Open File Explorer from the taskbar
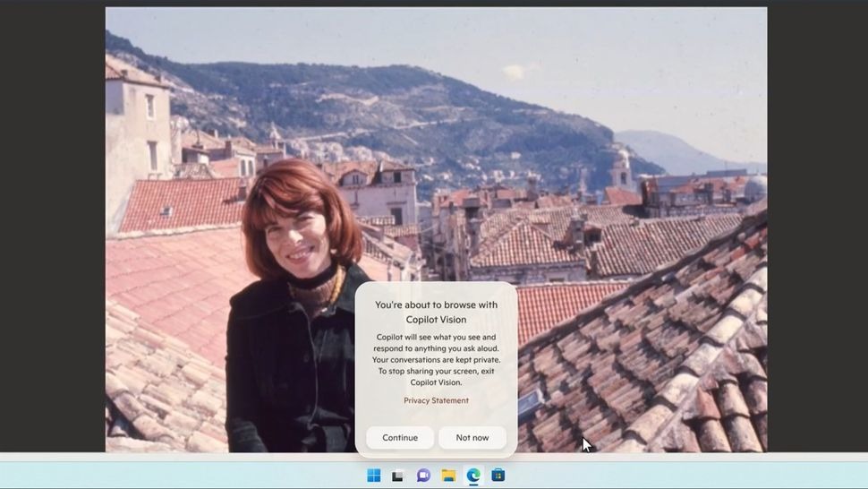868x489 pixels. click(x=448, y=476)
